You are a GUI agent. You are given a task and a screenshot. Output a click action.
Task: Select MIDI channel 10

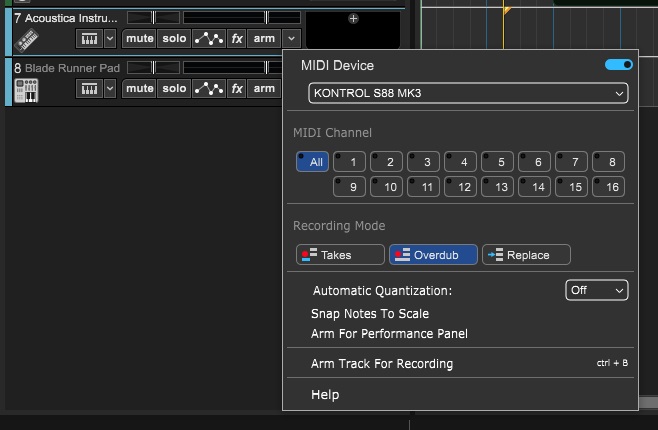pyautogui.click(x=386, y=187)
